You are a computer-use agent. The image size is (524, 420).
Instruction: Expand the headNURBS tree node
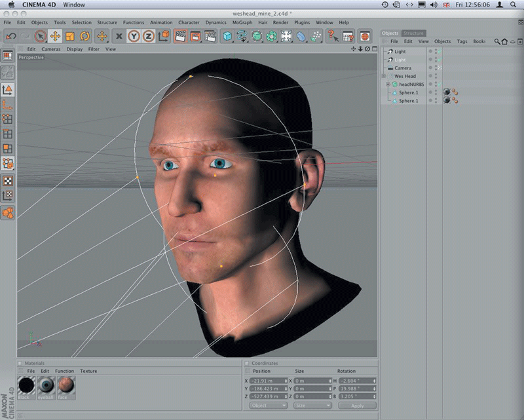click(x=388, y=85)
